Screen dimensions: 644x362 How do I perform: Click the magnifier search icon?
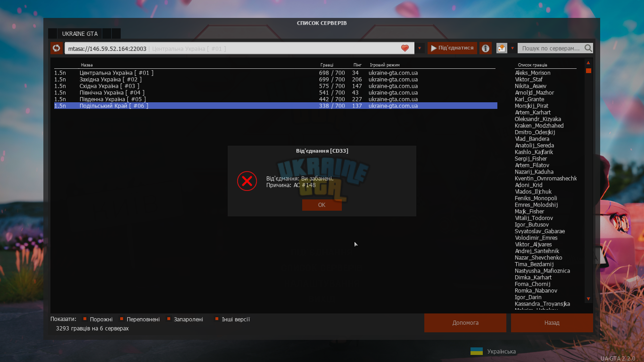coord(588,48)
